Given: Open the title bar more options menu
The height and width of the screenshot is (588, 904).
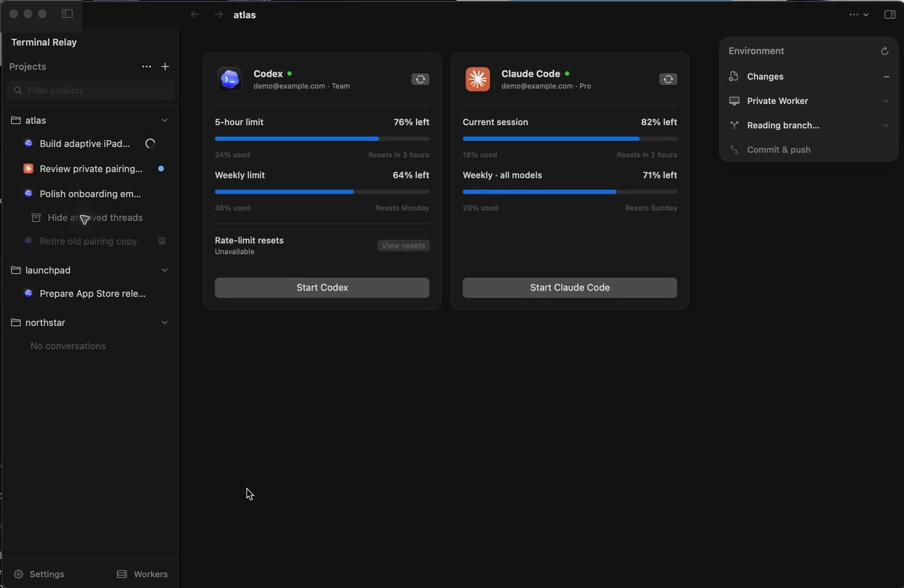Looking at the screenshot, I should (x=858, y=14).
